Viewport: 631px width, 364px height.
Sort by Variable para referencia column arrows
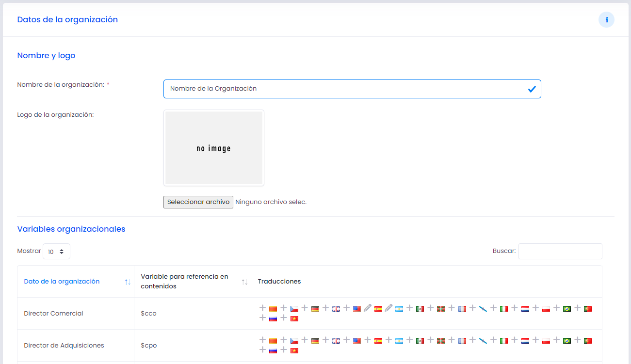coord(244,282)
